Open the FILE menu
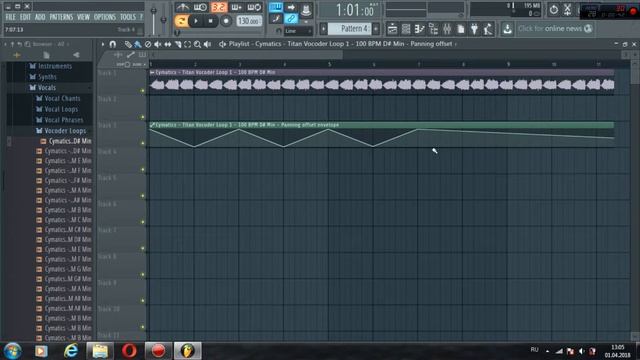The image size is (640, 360). tap(10, 17)
